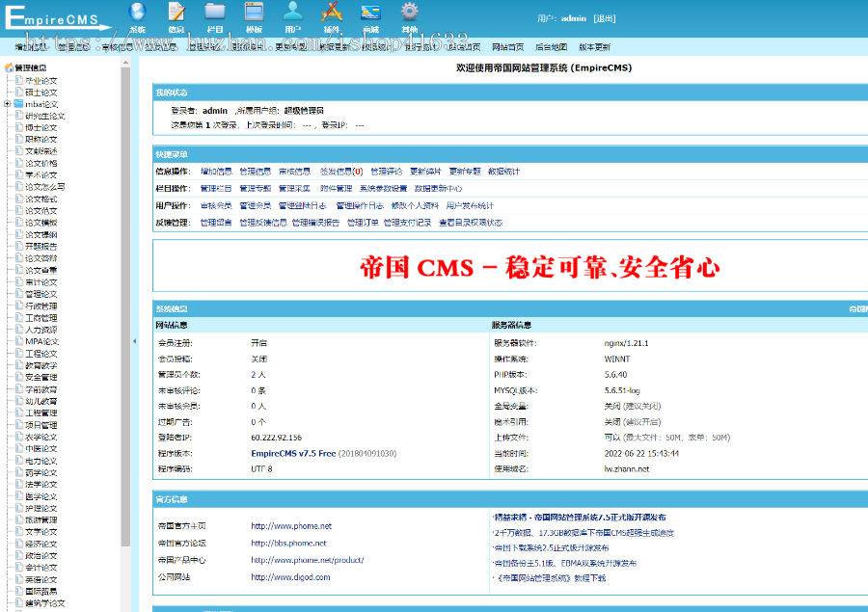Screen dimensions: 868x612
Task: Select 行政管理 in the tree
Action: [x=41, y=306]
